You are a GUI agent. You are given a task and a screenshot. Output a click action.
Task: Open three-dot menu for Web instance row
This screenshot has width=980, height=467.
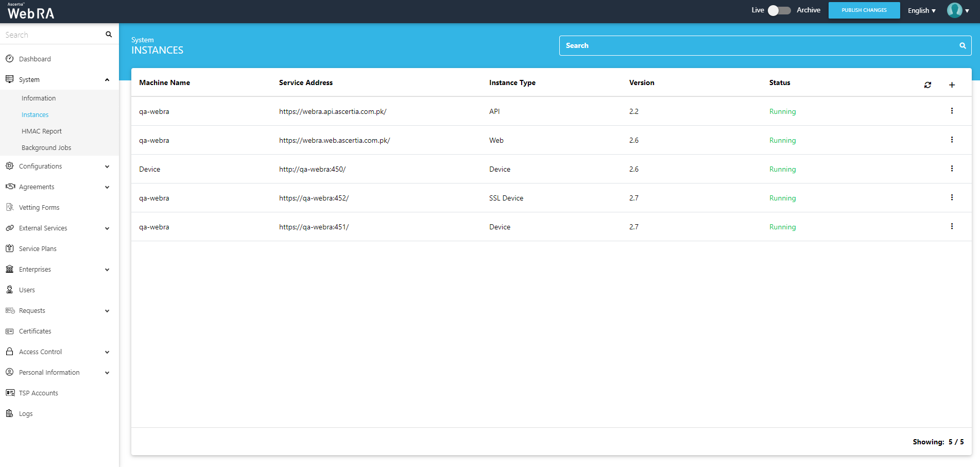952,140
